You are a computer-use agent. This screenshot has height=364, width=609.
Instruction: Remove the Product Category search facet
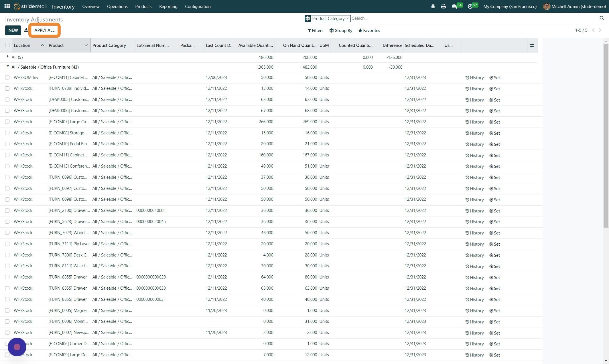[x=348, y=18]
